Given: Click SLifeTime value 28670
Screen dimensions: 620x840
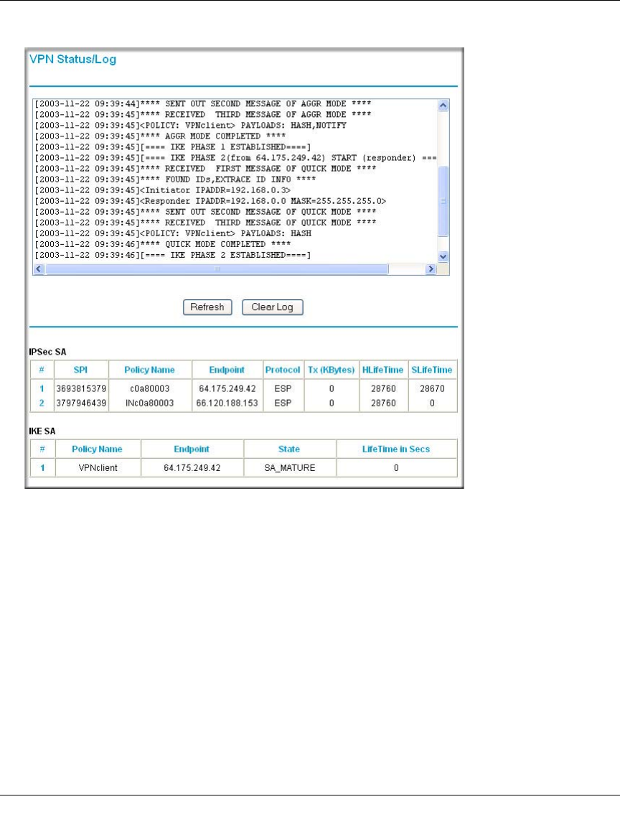Looking at the screenshot, I should [432, 388].
